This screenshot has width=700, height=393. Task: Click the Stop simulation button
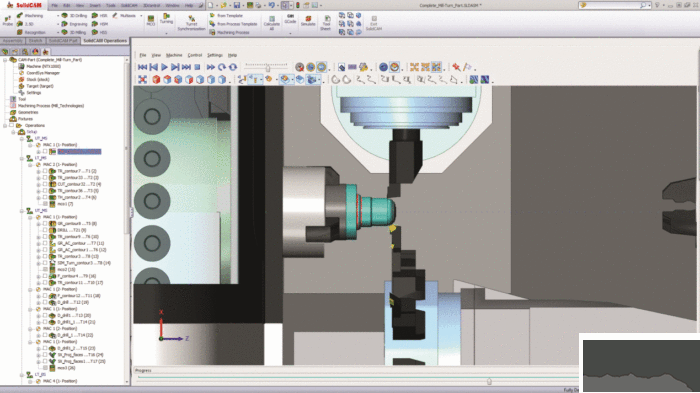click(x=197, y=67)
